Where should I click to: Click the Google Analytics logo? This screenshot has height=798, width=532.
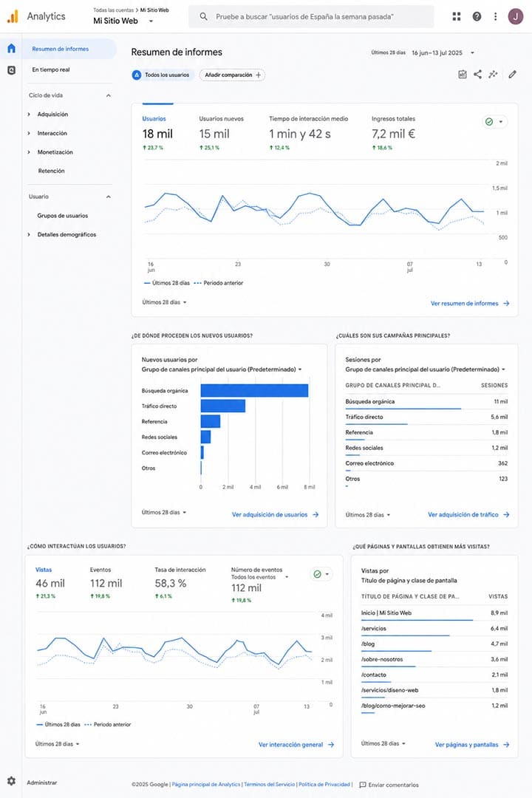pos(13,16)
